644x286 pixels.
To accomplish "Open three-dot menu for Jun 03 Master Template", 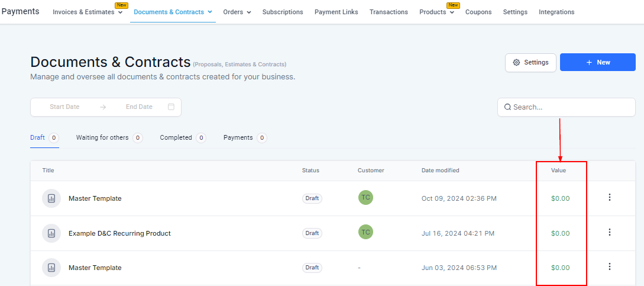I will pyautogui.click(x=610, y=267).
